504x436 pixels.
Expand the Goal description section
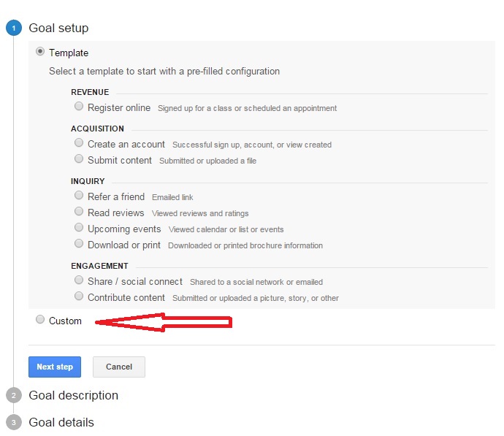[74, 396]
